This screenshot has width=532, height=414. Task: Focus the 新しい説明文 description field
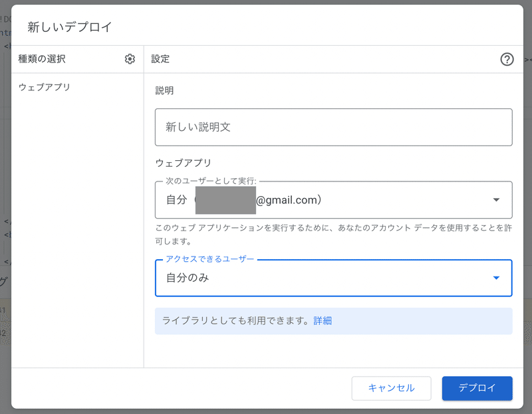(x=333, y=127)
